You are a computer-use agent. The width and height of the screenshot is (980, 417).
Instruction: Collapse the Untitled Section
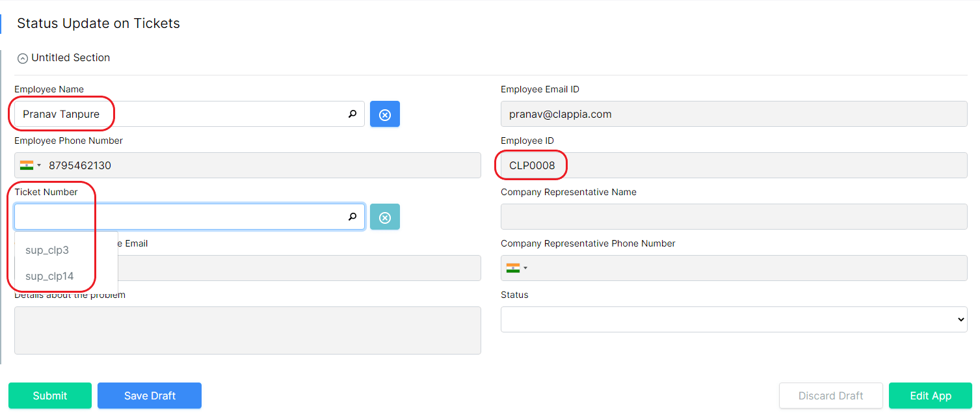23,58
